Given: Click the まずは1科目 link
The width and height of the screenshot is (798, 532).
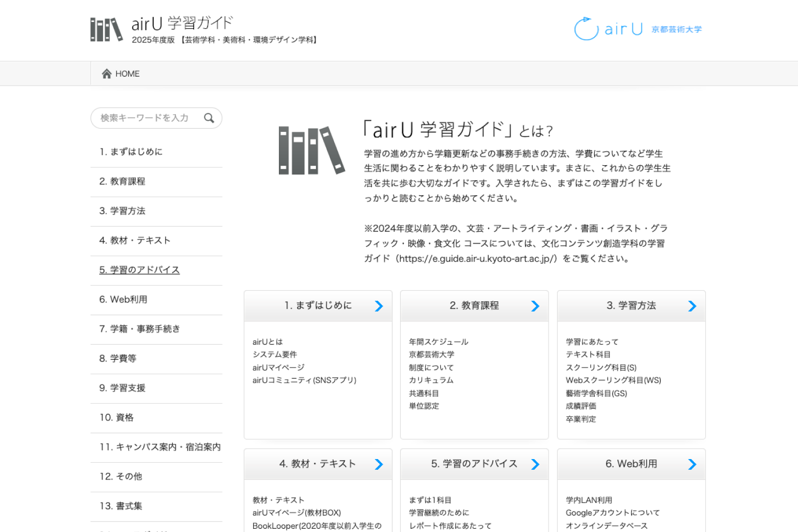Looking at the screenshot, I should 431,500.
